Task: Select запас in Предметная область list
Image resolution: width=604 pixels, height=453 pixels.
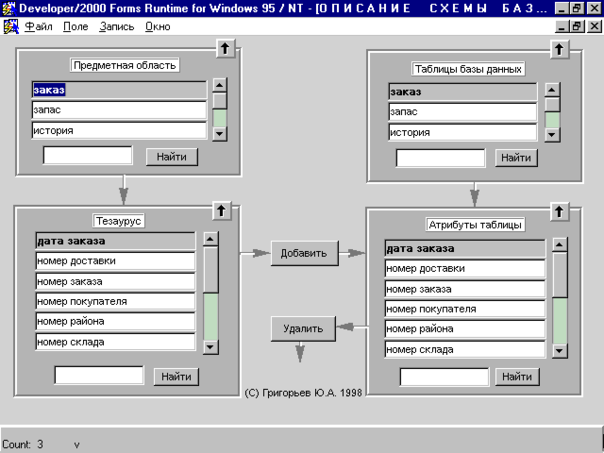Action: [119, 110]
